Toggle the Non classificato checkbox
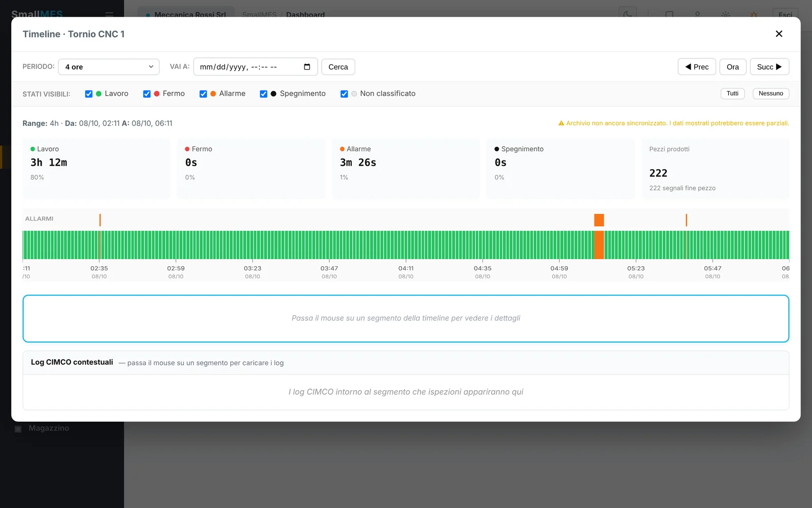 344,94
